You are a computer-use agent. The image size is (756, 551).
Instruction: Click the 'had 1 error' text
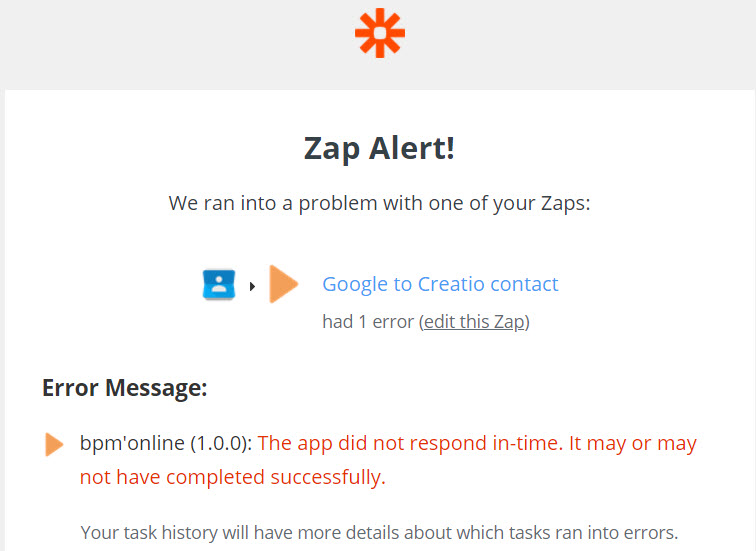point(368,322)
